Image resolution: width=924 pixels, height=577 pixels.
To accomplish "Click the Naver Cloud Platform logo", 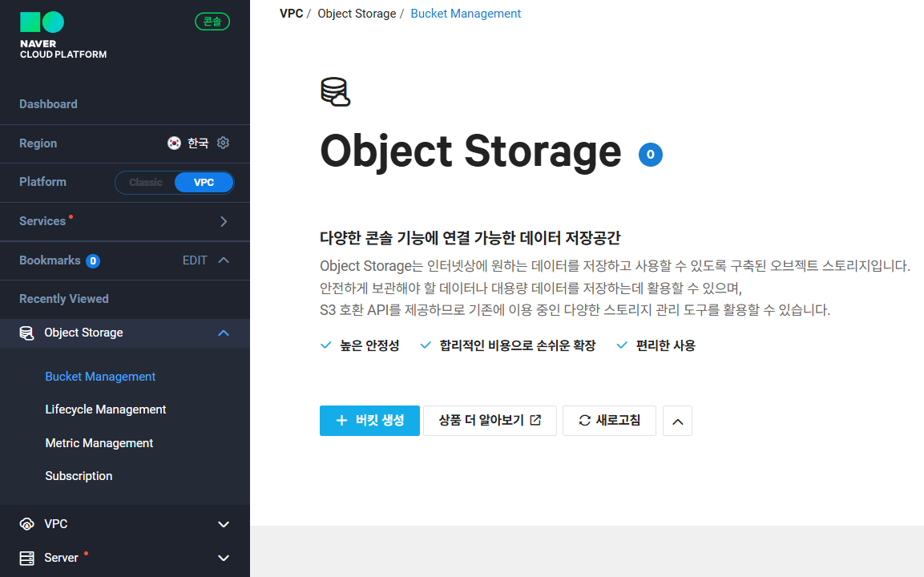I will coord(63,35).
